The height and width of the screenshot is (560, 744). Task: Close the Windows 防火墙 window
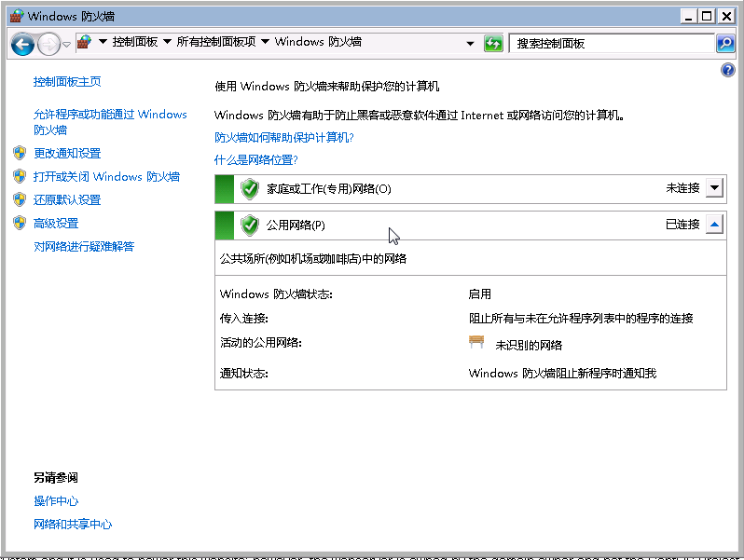pos(726,16)
